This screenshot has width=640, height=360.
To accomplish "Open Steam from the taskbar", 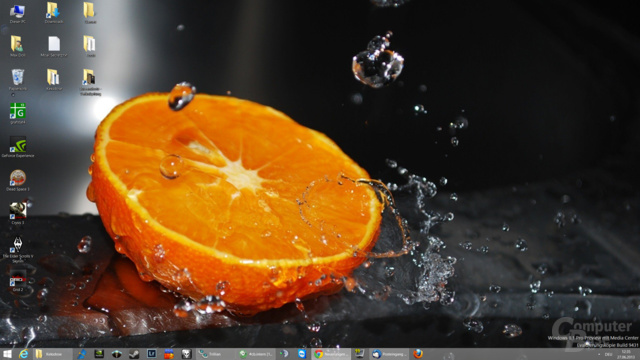I will coord(134,354).
